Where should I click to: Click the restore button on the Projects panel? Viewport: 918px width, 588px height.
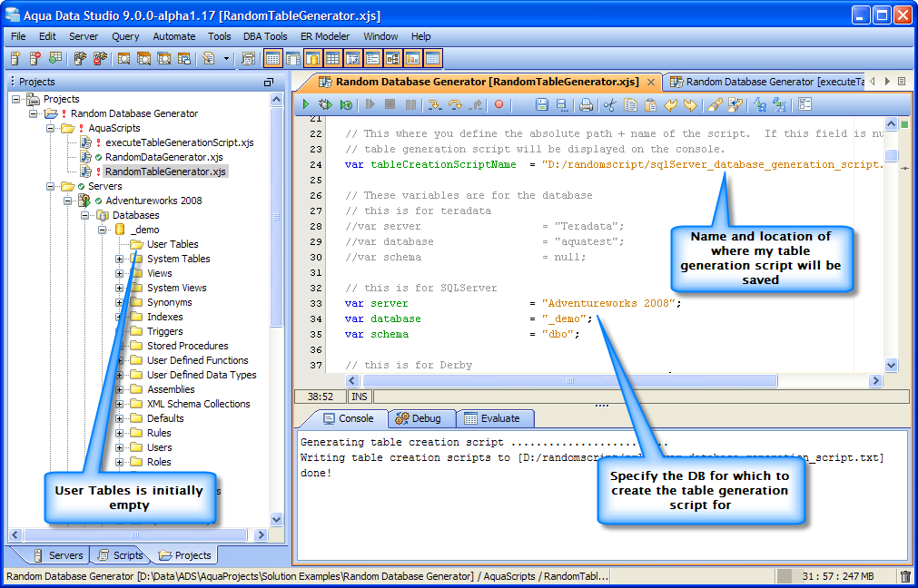click(269, 82)
